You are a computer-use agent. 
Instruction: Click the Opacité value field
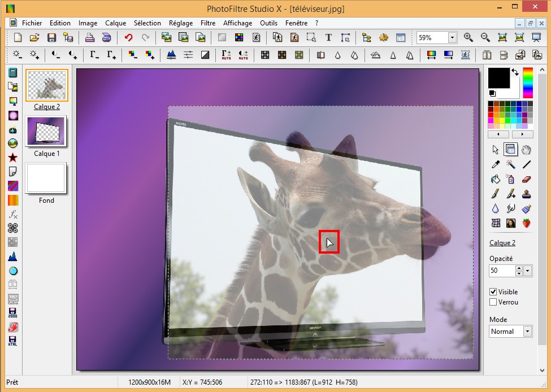502,271
